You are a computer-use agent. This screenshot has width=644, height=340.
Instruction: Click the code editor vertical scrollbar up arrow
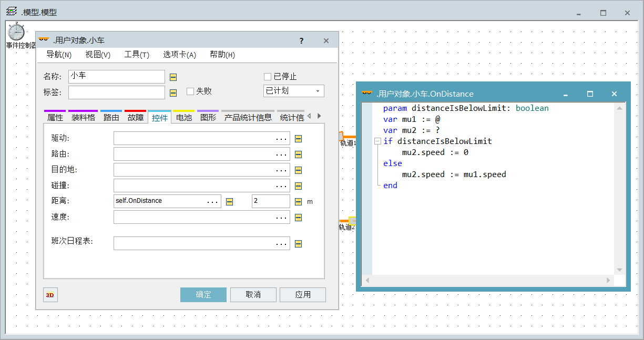click(619, 108)
